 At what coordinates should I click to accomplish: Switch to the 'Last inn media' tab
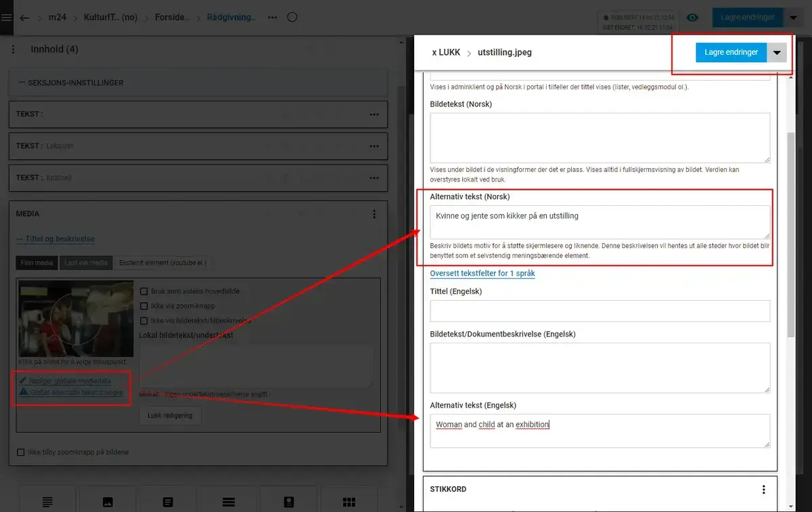tap(86, 263)
